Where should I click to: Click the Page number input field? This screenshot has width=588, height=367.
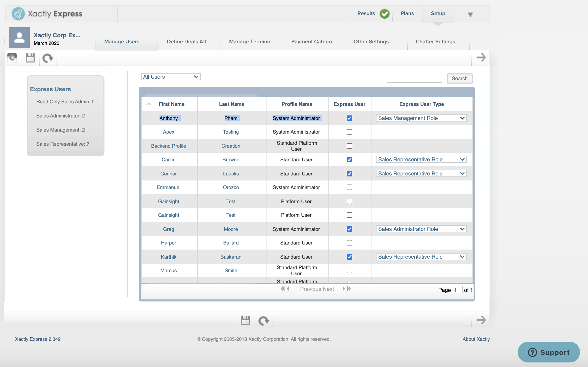[457, 290]
